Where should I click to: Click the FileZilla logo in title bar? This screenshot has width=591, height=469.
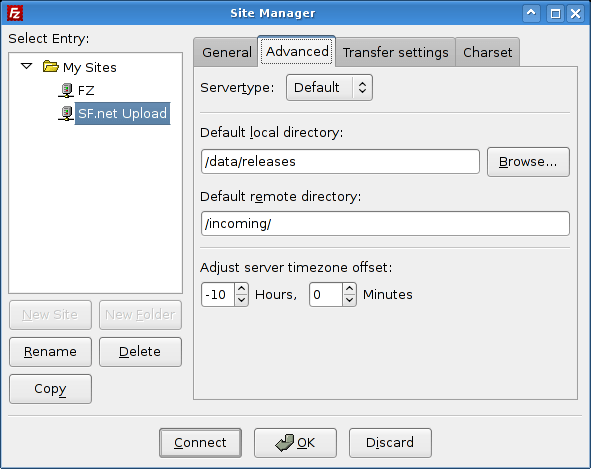tap(15, 13)
